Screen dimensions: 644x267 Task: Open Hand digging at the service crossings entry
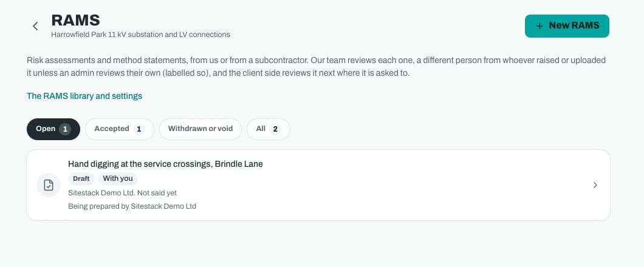pos(318,185)
